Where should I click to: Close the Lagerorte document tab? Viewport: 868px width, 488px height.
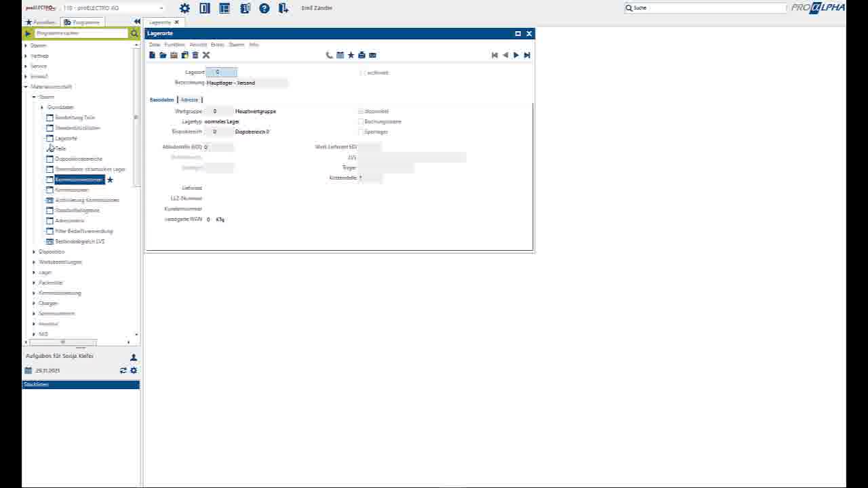tap(176, 22)
